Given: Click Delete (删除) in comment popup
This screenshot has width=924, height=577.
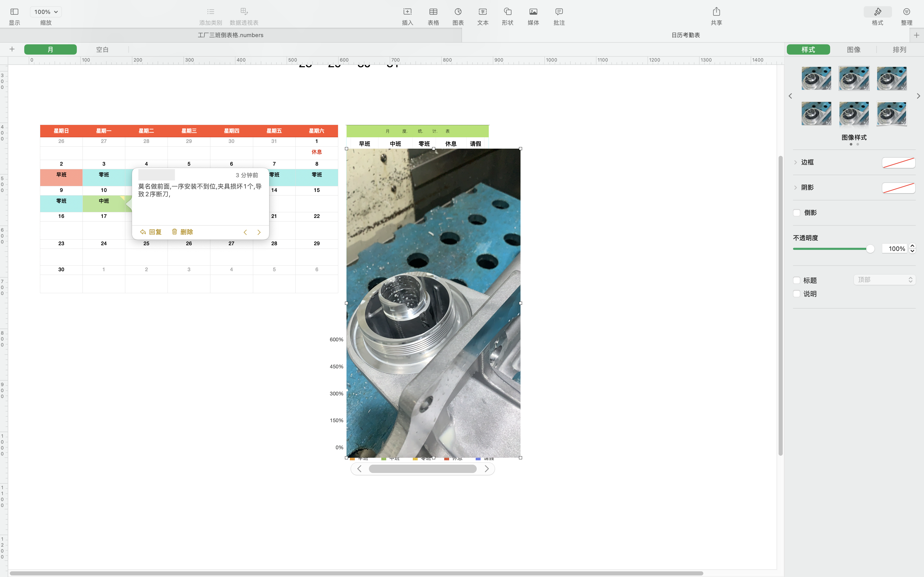Looking at the screenshot, I should pyautogui.click(x=182, y=232).
